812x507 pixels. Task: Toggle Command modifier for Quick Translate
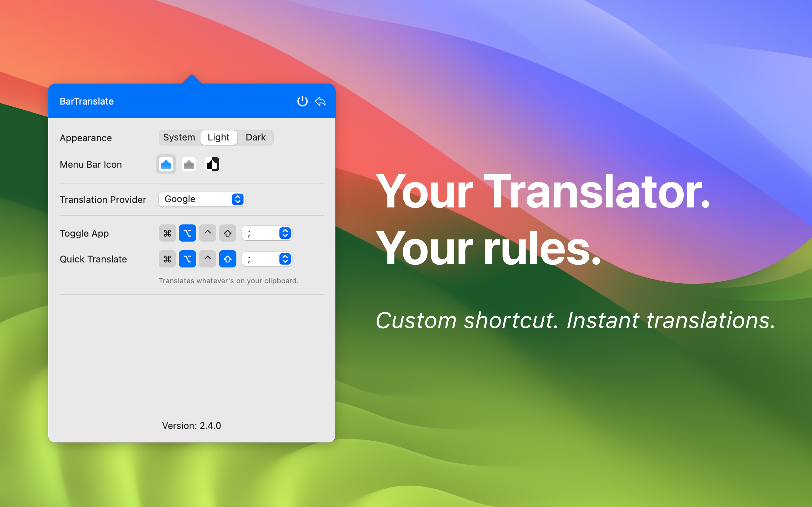coord(167,259)
